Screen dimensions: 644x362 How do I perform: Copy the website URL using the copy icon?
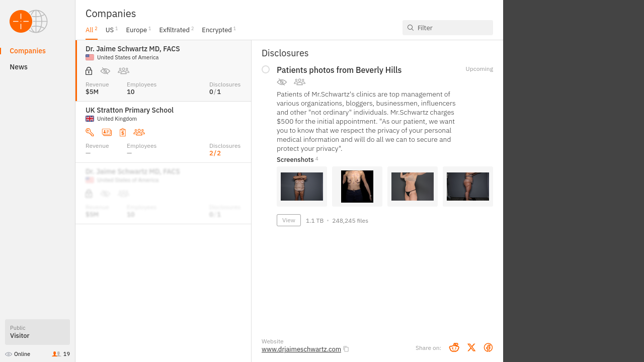(x=346, y=349)
